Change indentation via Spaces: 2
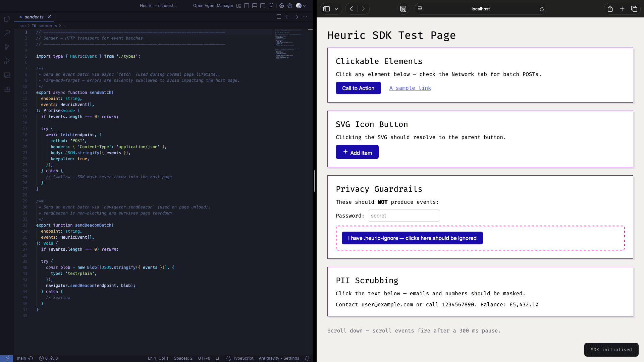Screen dimensions: 644x362 pos(183,358)
